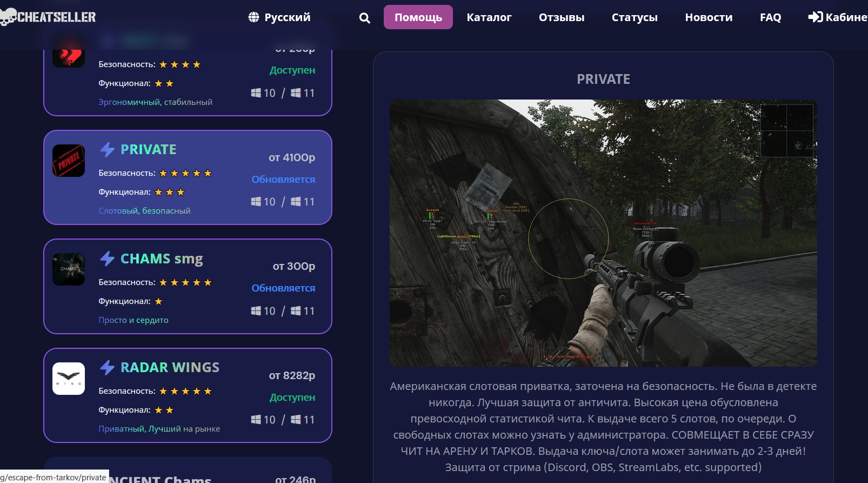Click the lightning bolt beside RADAR WINGS

[x=107, y=367]
